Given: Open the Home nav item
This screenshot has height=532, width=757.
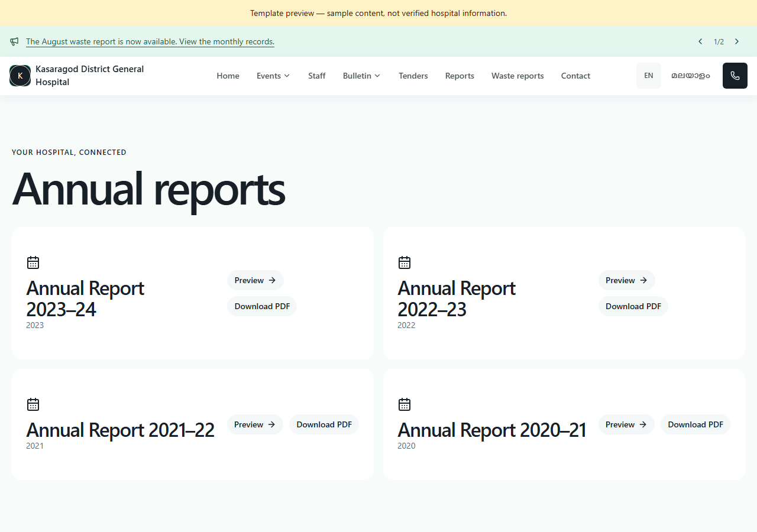Looking at the screenshot, I should coord(228,76).
